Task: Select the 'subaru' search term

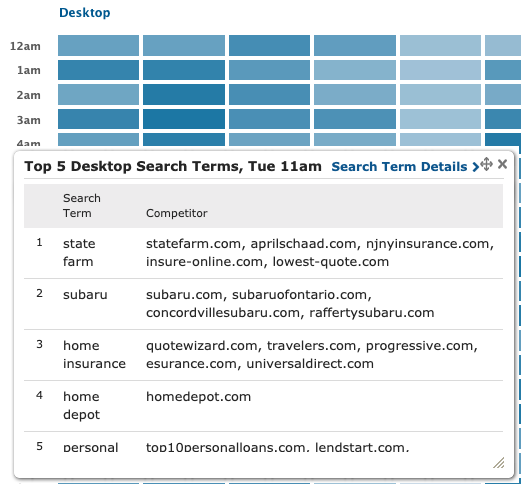Action: click(85, 295)
